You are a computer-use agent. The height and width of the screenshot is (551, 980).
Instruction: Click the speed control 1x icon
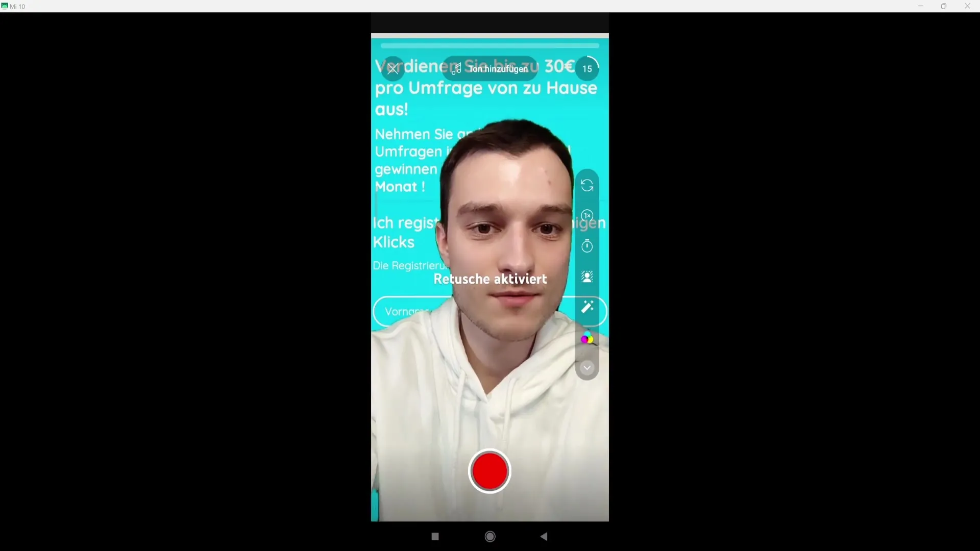tap(587, 215)
